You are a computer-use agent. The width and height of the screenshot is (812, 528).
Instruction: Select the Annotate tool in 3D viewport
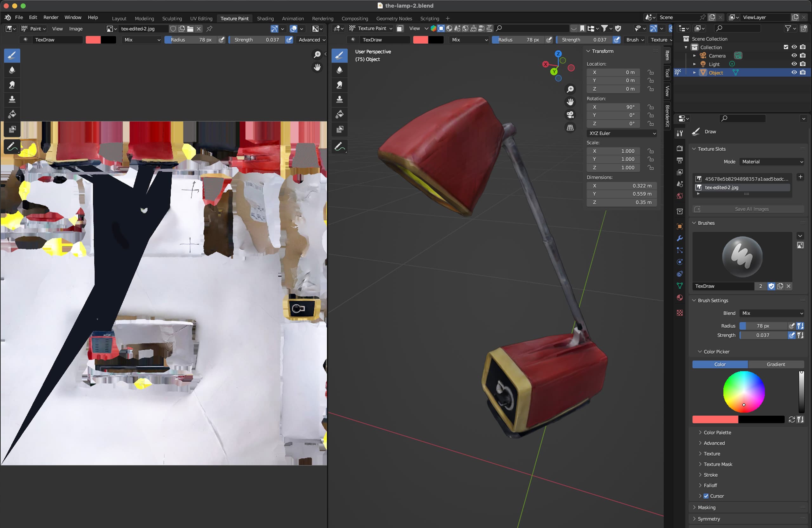[339, 147]
